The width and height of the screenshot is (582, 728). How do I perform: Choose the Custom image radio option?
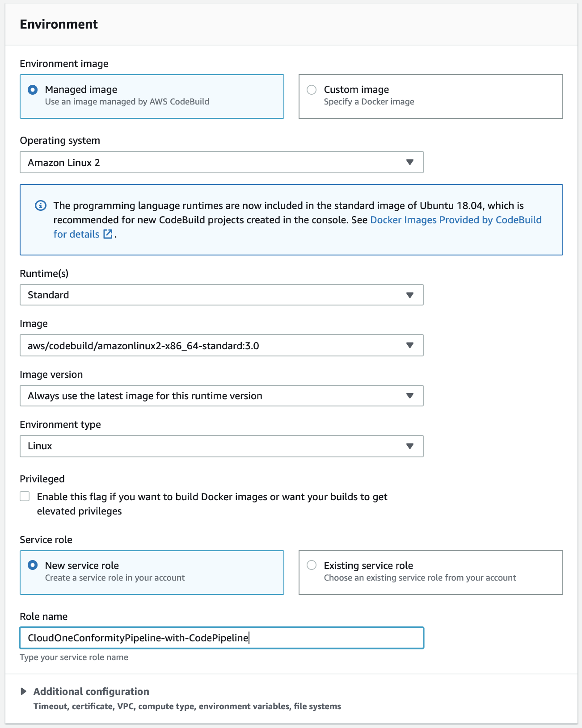(312, 89)
